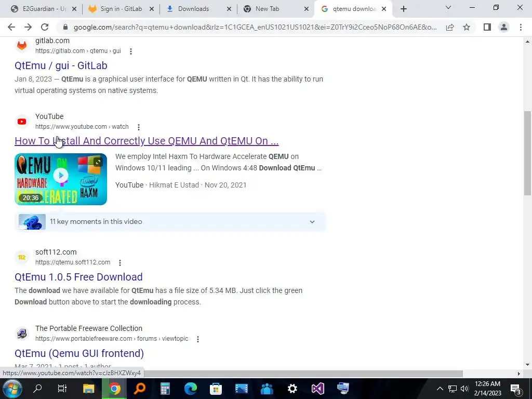Go back to the previous page
The width and height of the screenshot is (532, 399).
11,27
